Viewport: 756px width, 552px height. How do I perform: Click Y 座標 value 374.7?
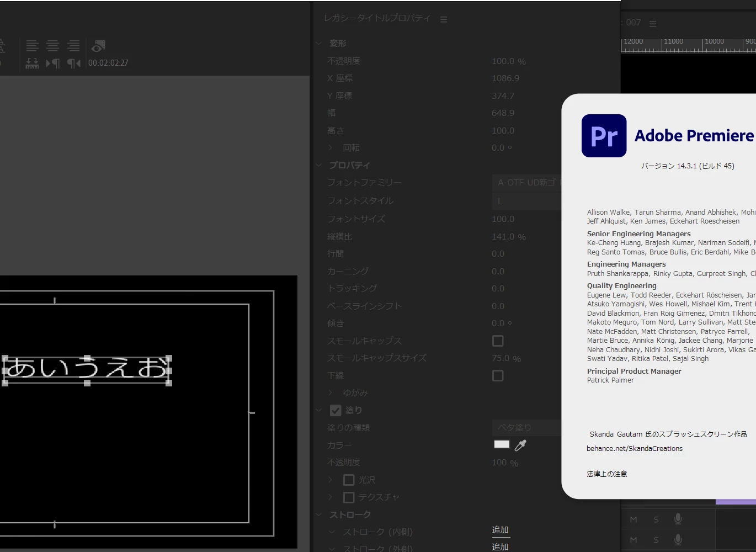pyautogui.click(x=503, y=96)
